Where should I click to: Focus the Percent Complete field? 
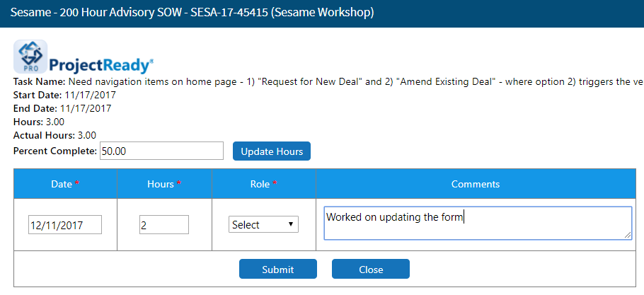162,151
